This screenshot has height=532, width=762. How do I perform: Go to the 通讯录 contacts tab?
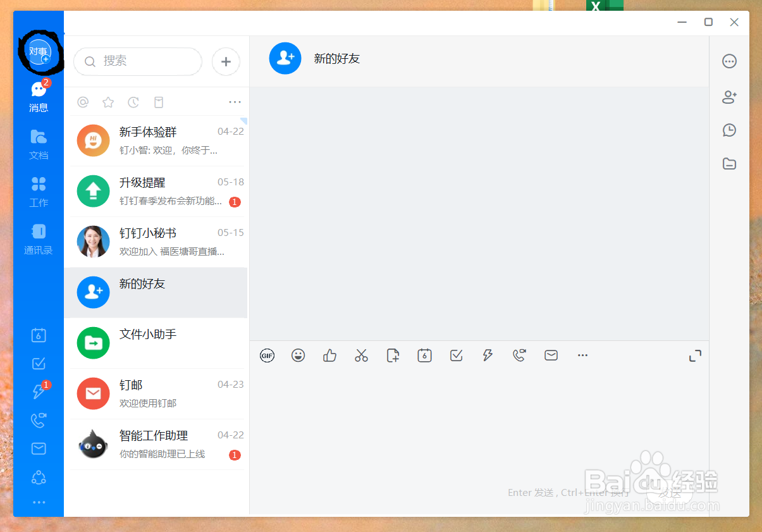coord(39,239)
